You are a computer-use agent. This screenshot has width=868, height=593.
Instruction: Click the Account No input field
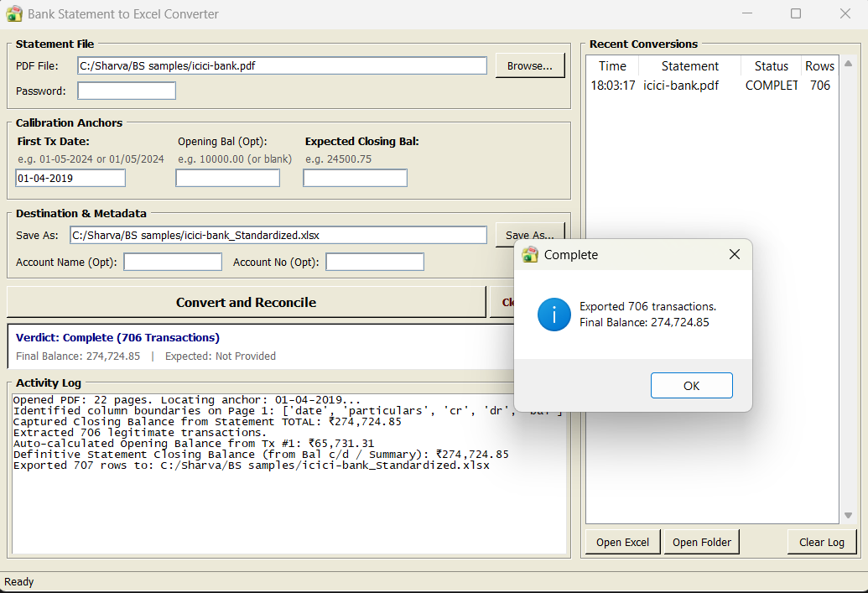point(375,262)
